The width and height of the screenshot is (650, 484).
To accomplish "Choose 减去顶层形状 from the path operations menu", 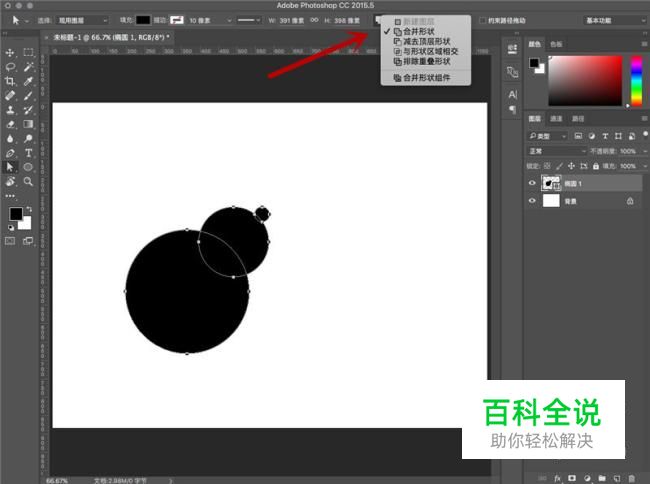I will point(427,41).
